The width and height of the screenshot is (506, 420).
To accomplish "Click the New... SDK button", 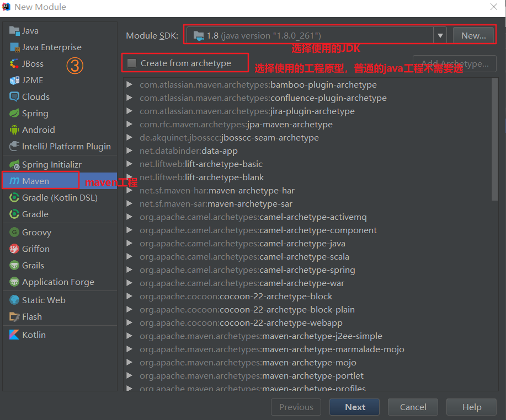I will [473, 35].
